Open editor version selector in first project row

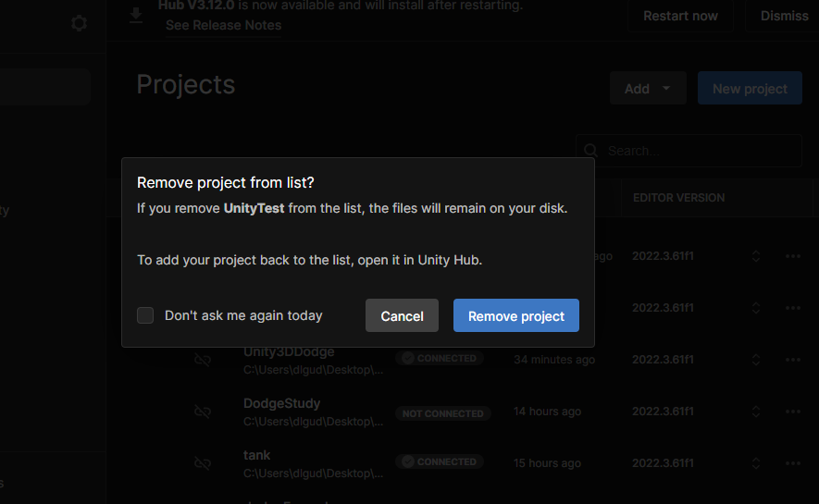tap(756, 256)
